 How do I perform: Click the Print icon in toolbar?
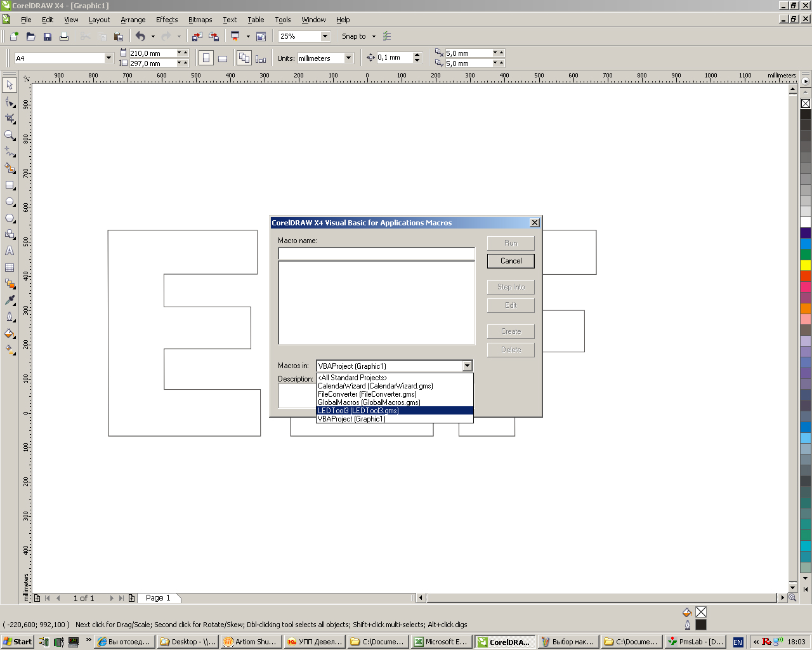tap(63, 36)
